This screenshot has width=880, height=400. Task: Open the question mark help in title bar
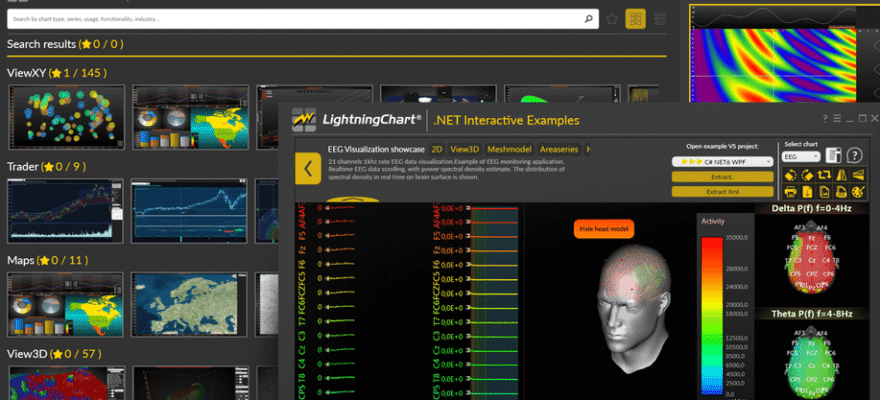[x=825, y=118]
